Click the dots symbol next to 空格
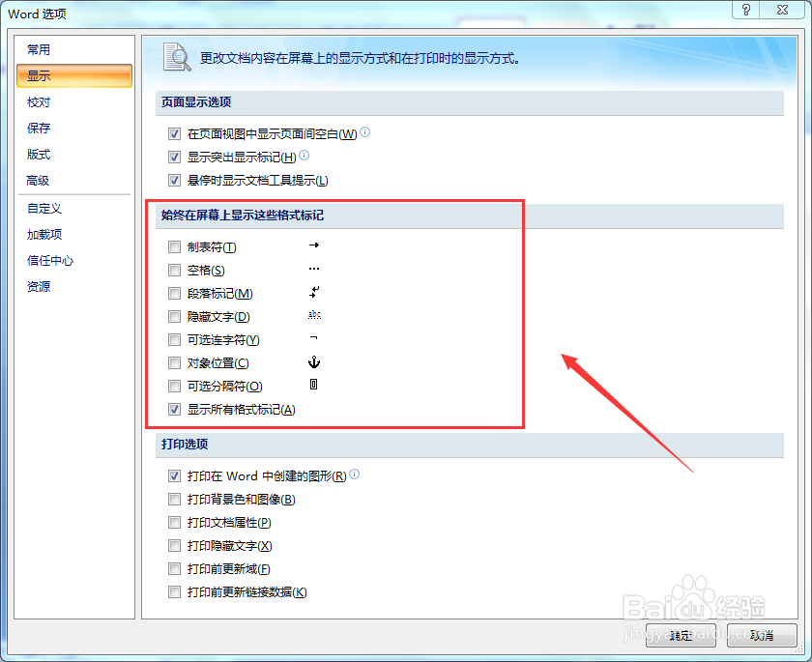The image size is (812, 662). [314, 269]
